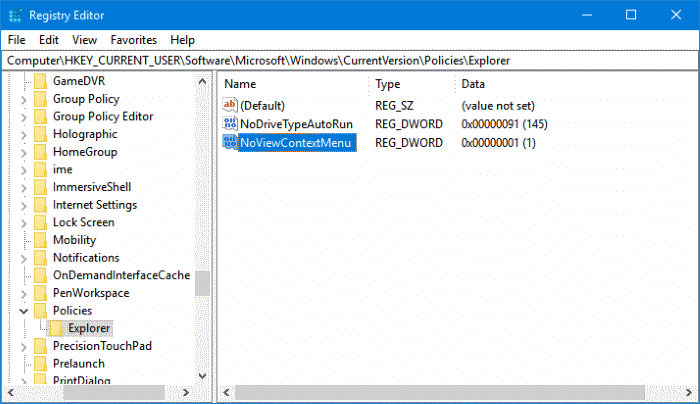
Task: Click the REG_SZ type cell
Action: (394, 106)
